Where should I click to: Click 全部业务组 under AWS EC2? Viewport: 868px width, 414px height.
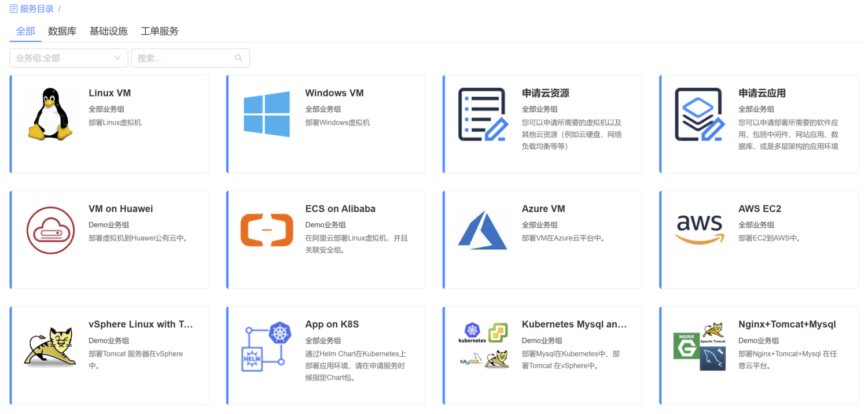click(756, 224)
